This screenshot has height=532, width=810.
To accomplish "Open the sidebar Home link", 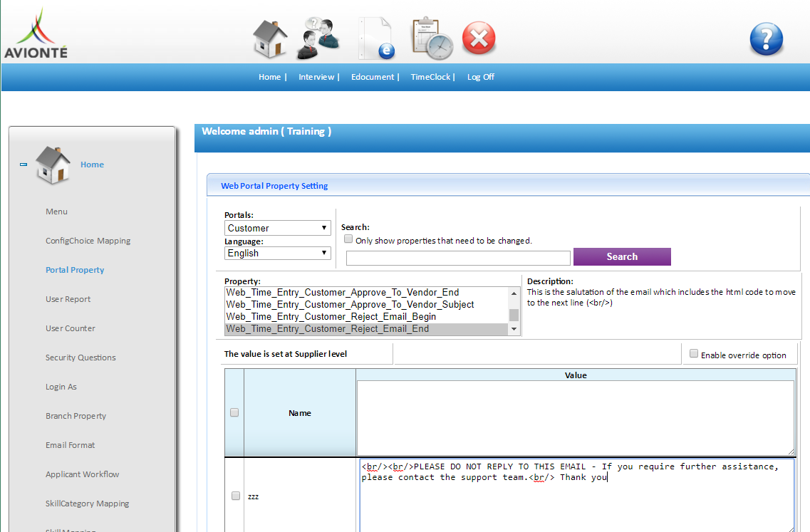I will pos(92,165).
